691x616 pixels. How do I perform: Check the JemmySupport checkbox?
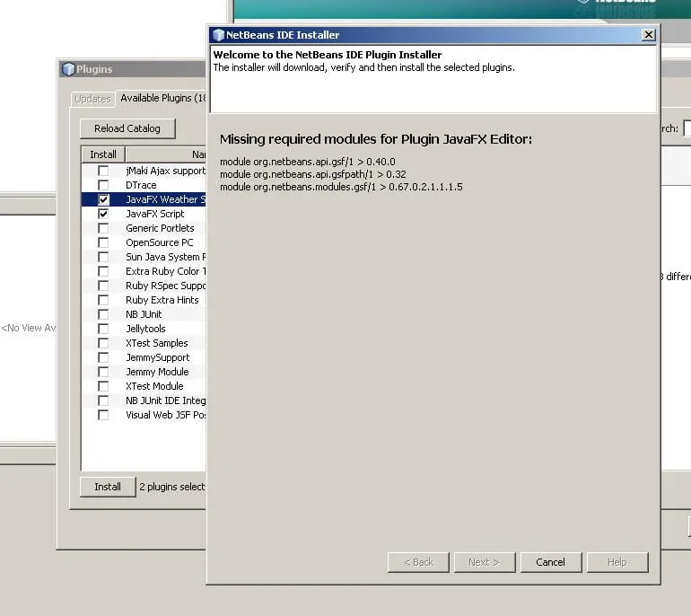(103, 357)
